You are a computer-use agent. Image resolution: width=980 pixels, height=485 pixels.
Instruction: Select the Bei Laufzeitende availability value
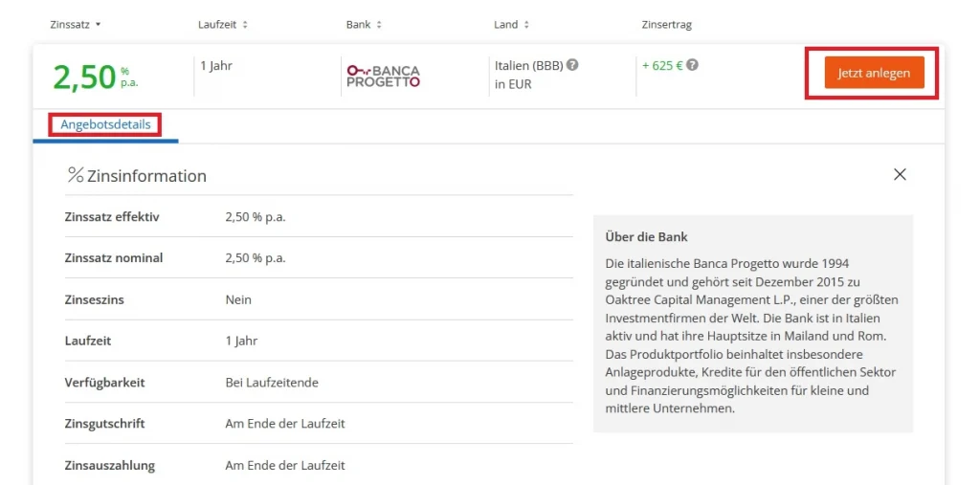click(x=272, y=383)
